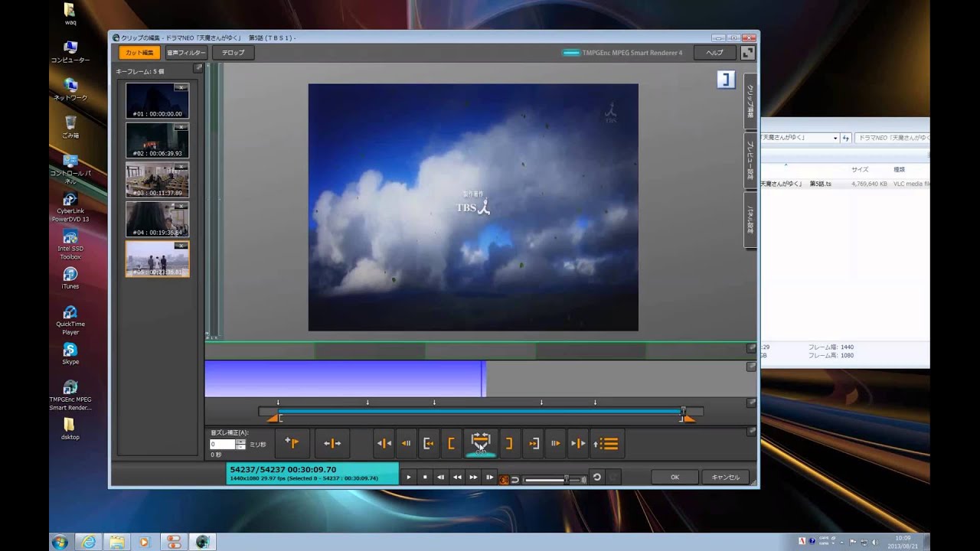The height and width of the screenshot is (551, 980).
Task: Select the 第5話.ts file in Explorer window
Action: (x=845, y=184)
